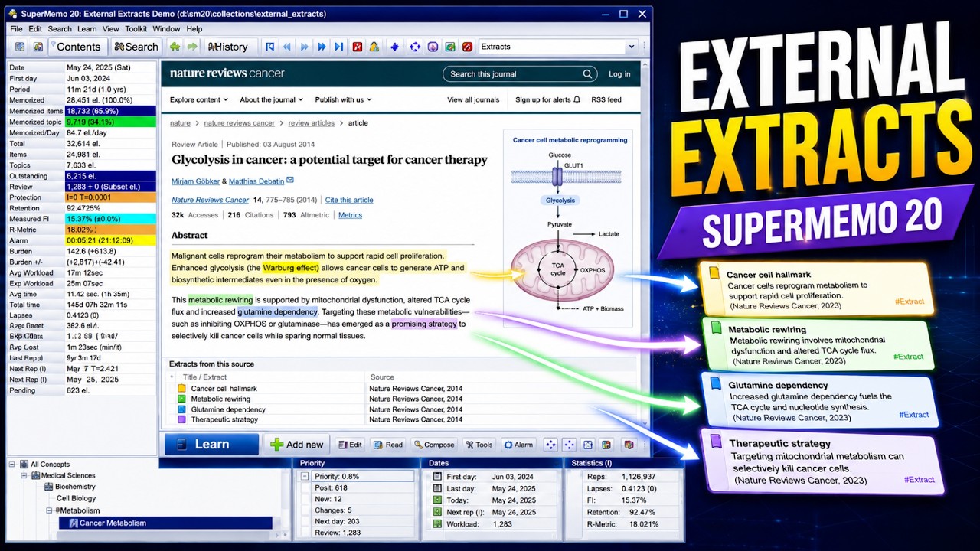Open the Metrics link

coord(350,215)
